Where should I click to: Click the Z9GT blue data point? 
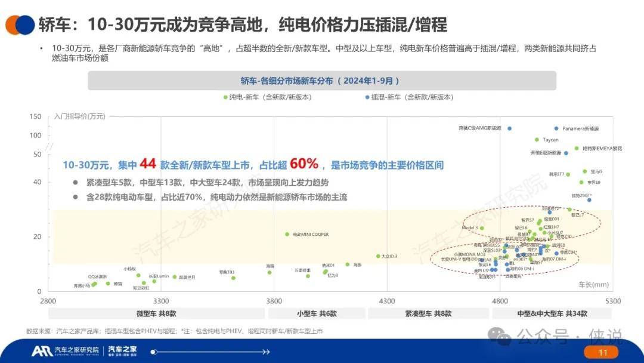[589, 200]
